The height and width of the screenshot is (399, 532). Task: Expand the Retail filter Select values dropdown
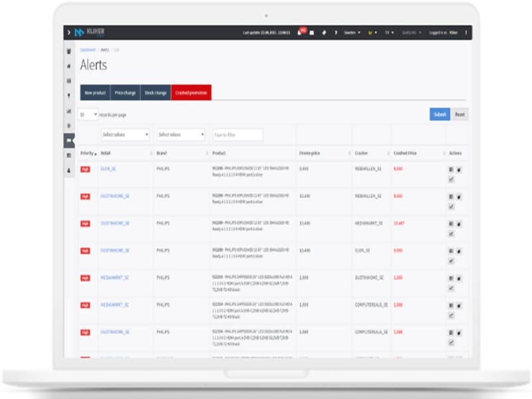point(125,134)
